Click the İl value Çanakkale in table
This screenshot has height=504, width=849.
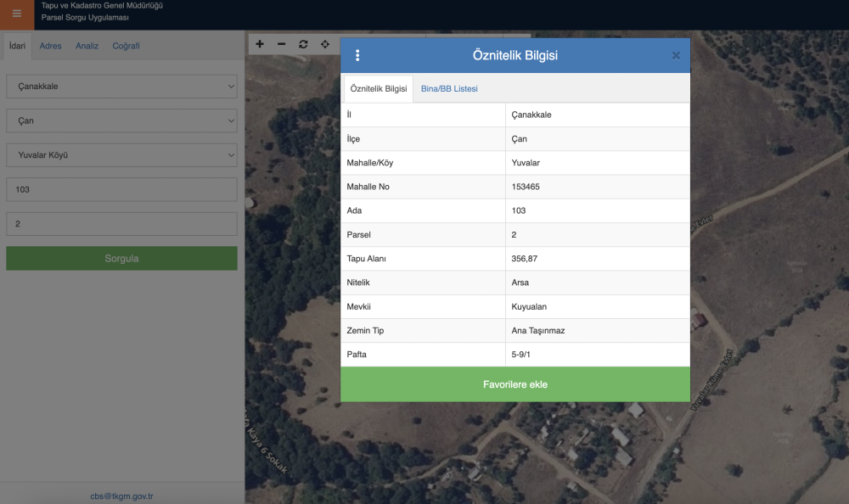pyautogui.click(x=531, y=115)
